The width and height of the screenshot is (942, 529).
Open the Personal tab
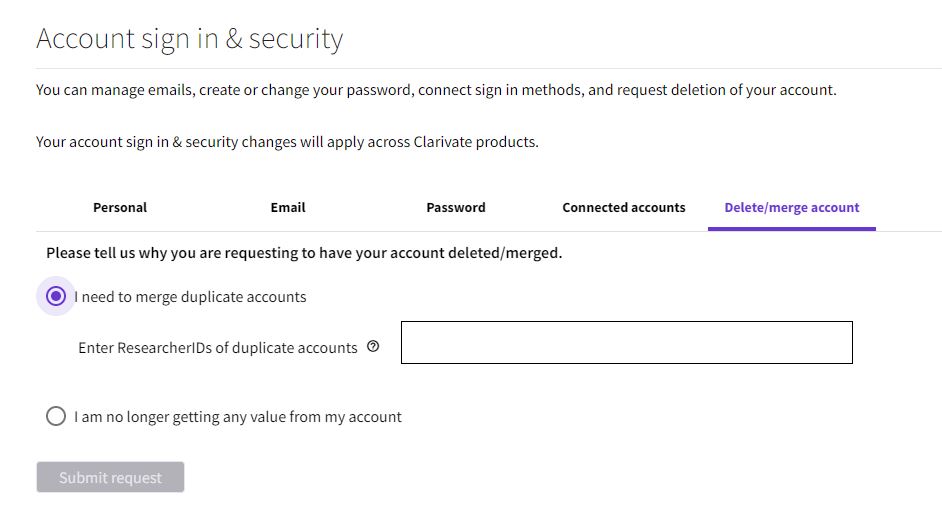(x=120, y=208)
